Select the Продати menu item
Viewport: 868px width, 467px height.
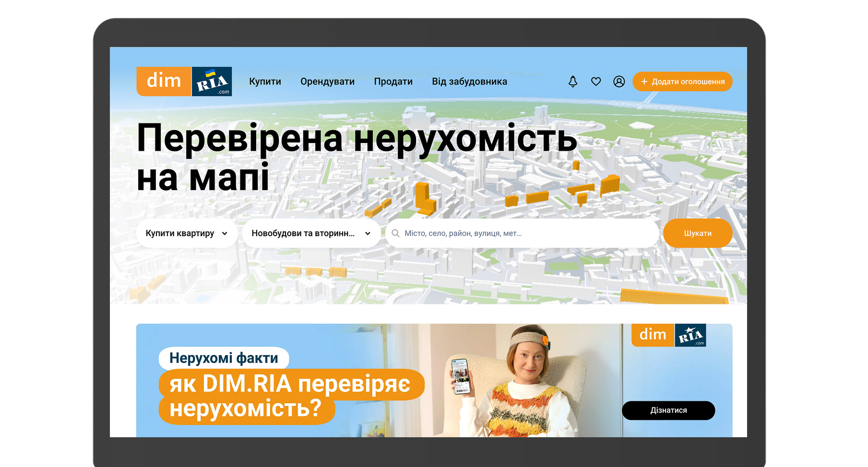point(393,82)
